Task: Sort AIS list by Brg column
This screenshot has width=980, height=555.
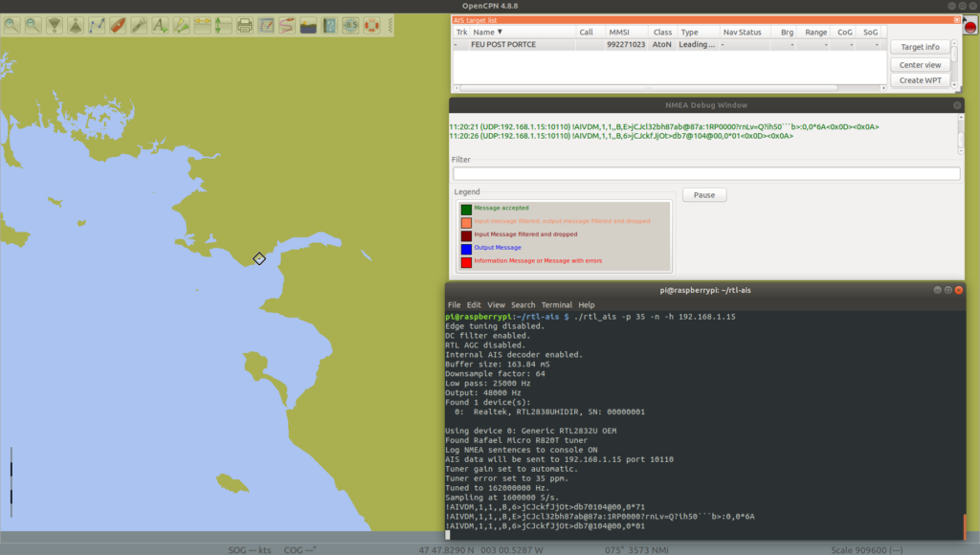Action: click(x=784, y=32)
